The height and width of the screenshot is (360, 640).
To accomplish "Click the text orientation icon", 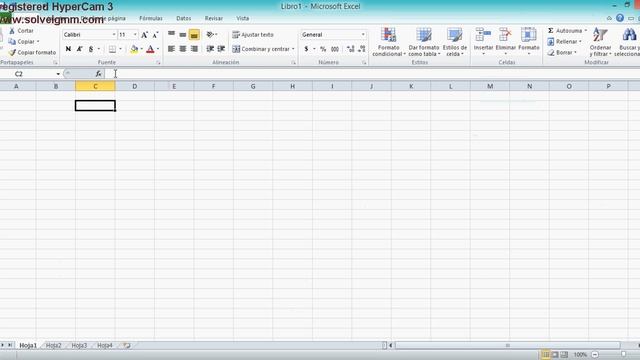I will 210,35.
